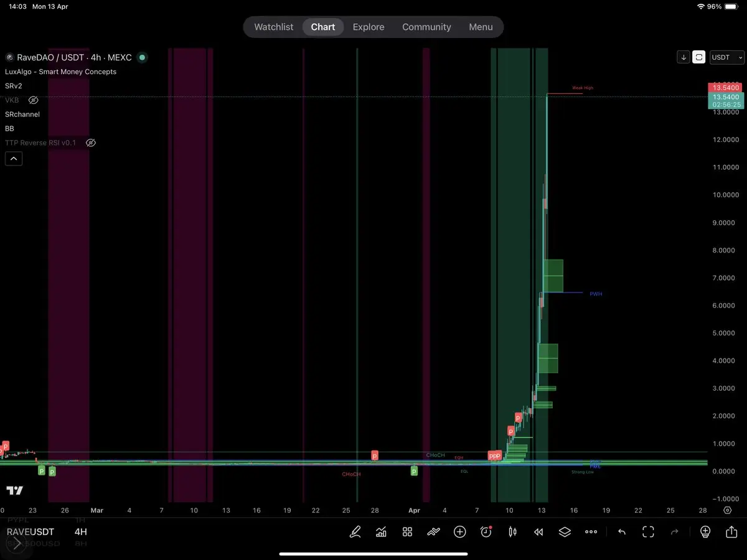
Task: Open the USDT currency dropdown
Action: pyautogui.click(x=727, y=57)
